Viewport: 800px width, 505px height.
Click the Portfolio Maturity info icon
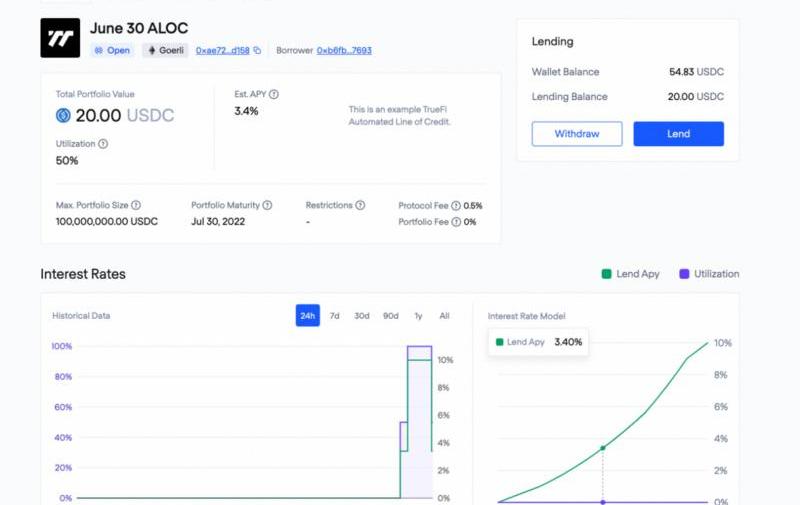(268, 205)
